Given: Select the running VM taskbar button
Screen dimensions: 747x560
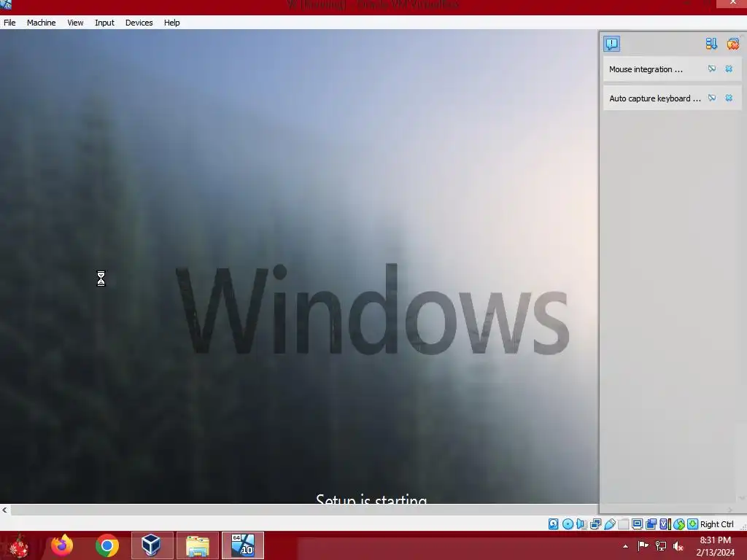Looking at the screenshot, I should point(242,545).
